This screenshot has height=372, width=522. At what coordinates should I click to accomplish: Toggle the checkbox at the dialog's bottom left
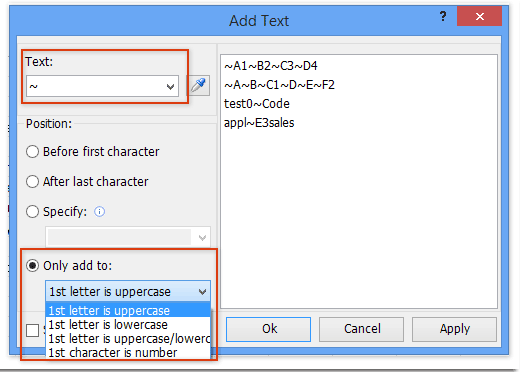[32, 330]
